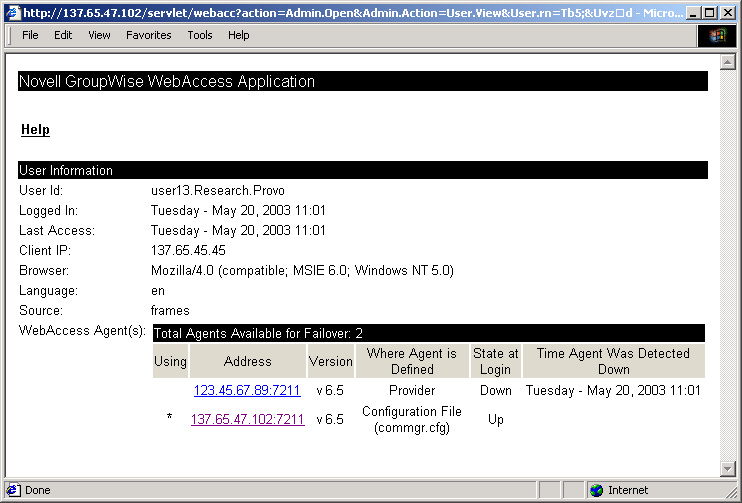Click the v 6.5 cell for 123.45.67.89

[330, 390]
